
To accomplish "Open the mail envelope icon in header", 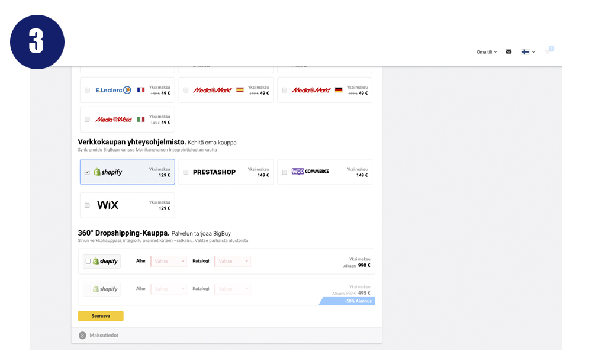I will (509, 51).
